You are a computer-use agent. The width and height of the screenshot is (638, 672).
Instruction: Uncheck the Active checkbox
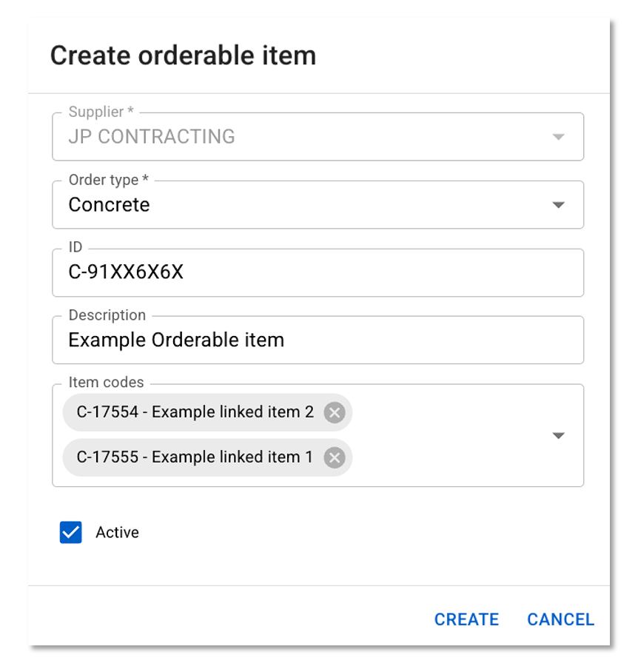pos(71,532)
